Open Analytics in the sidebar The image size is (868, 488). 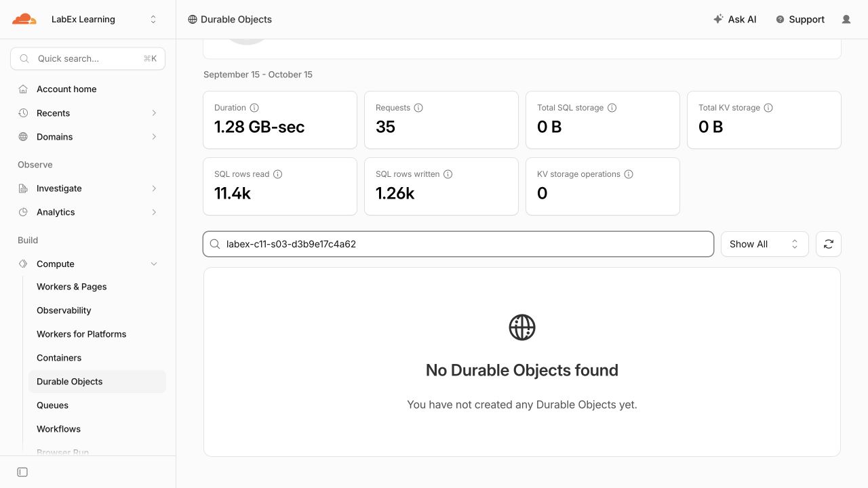point(87,211)
